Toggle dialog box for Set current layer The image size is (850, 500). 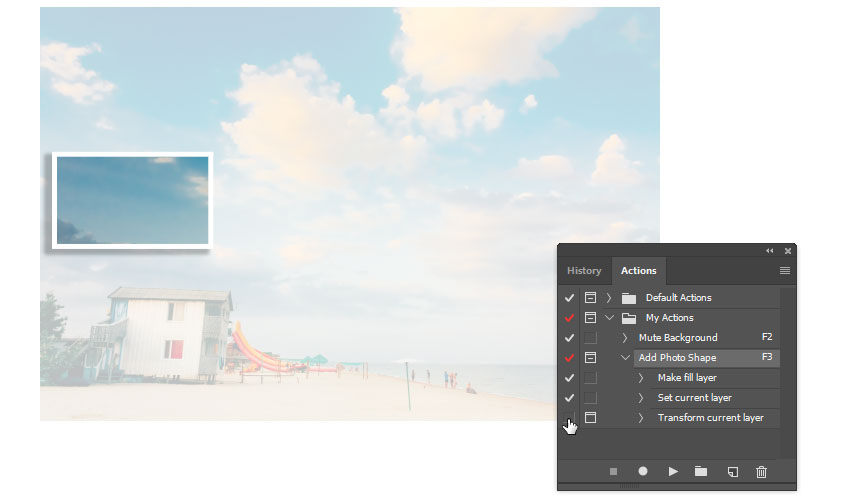[x=590, y=398]
